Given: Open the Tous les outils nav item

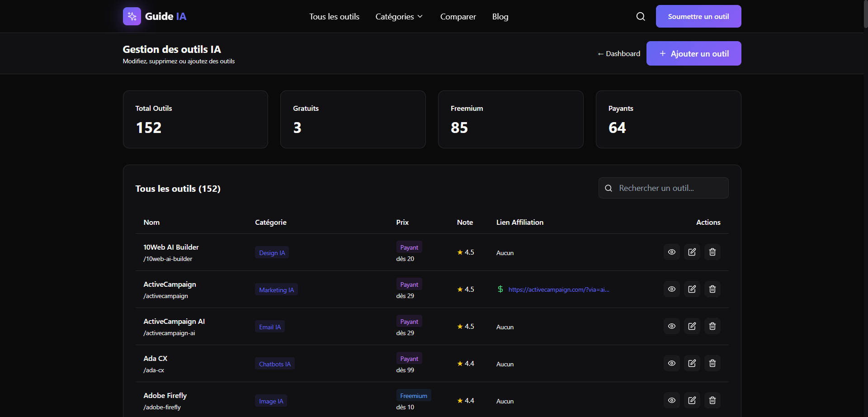Looking at the screenshot, I should (x=334, y=17).
